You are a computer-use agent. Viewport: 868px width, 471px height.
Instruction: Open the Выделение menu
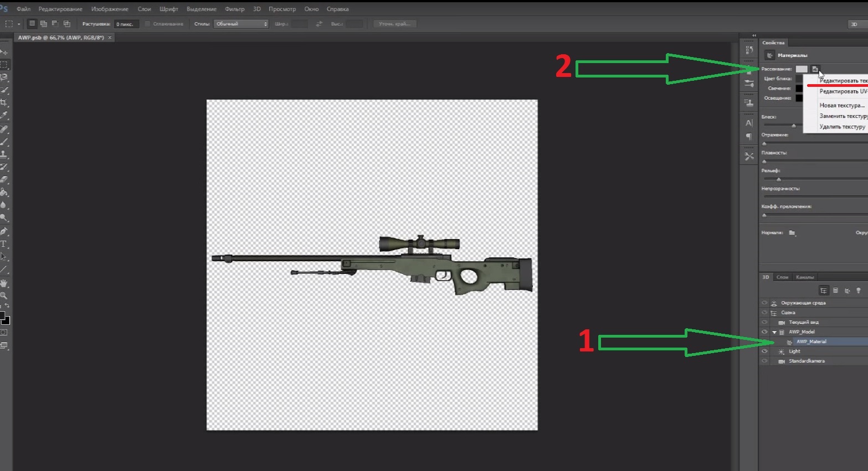201,9
